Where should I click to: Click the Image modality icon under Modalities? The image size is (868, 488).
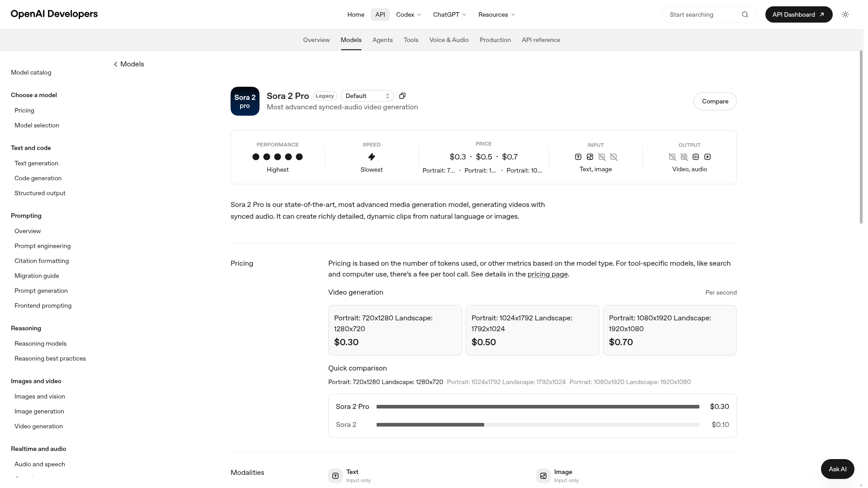[x=543, y=476]
